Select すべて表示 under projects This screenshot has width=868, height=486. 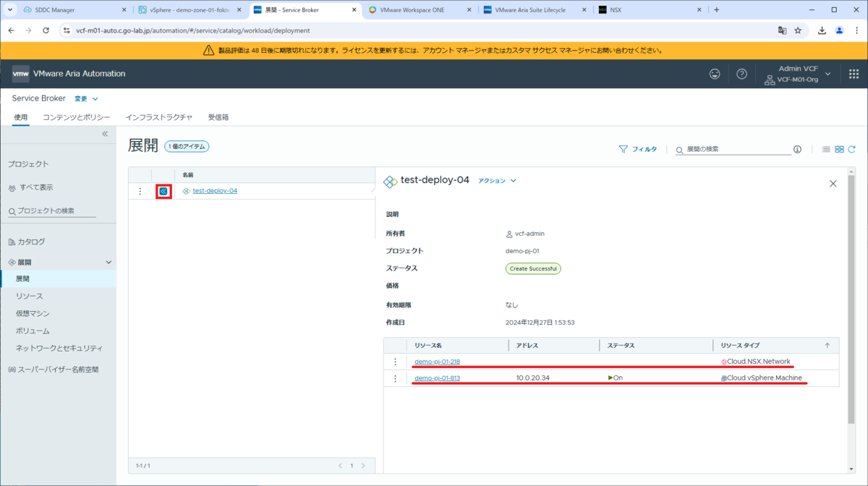pyautogui.click(x=35, y=187)
